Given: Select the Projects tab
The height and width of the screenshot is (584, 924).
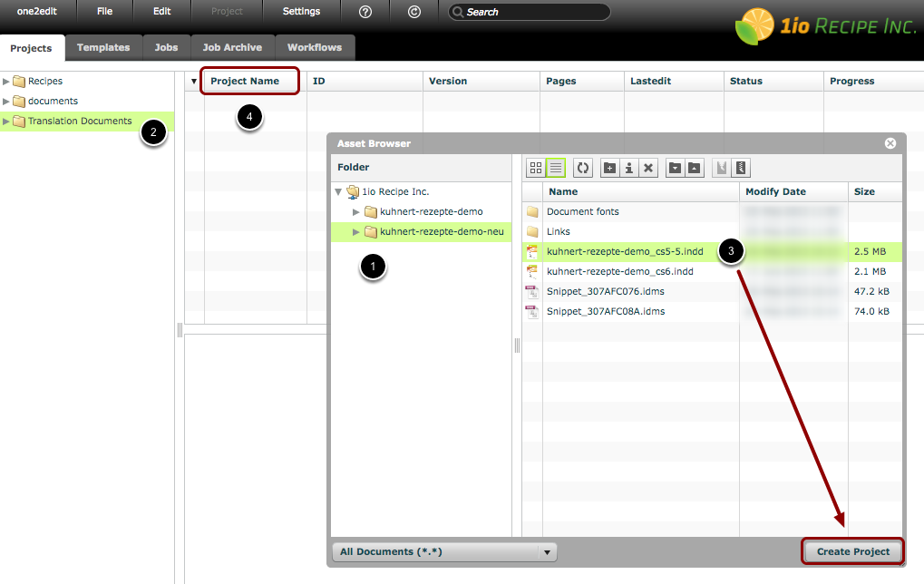Looking at the screenshot, I should point(31,48).
